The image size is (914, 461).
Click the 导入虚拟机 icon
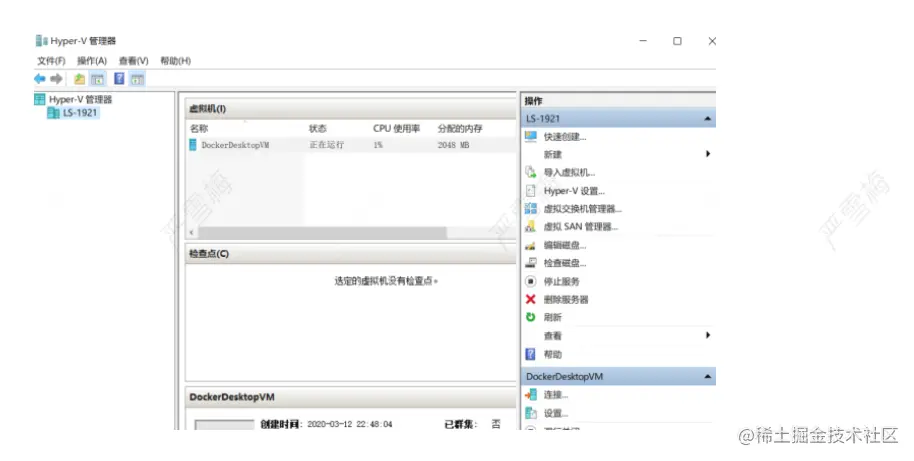tap(530, 172)
